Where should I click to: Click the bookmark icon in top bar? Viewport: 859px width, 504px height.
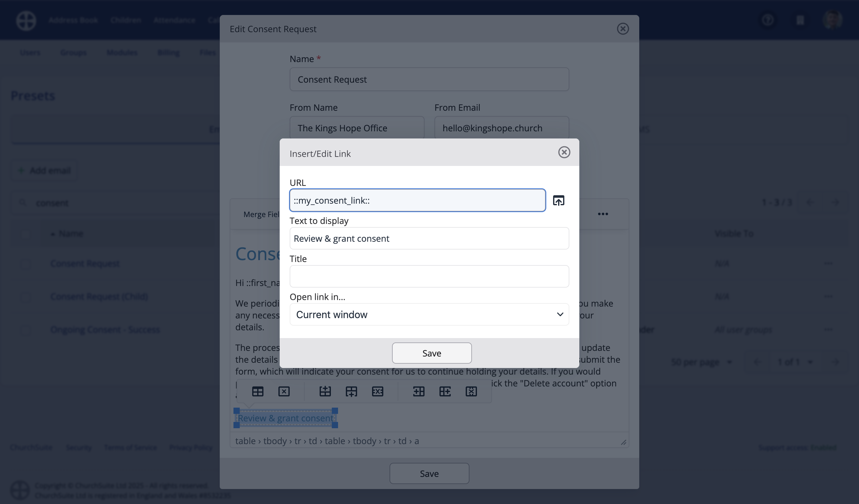tap(800, 20)
